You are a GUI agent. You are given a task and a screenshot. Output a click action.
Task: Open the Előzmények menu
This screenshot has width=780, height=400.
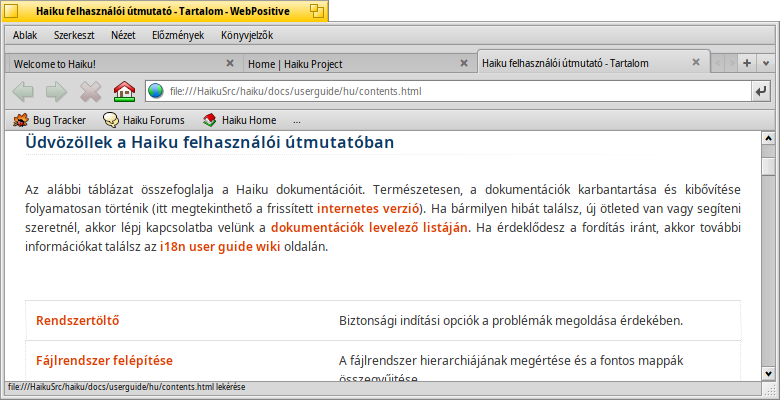tap(178, 35)
